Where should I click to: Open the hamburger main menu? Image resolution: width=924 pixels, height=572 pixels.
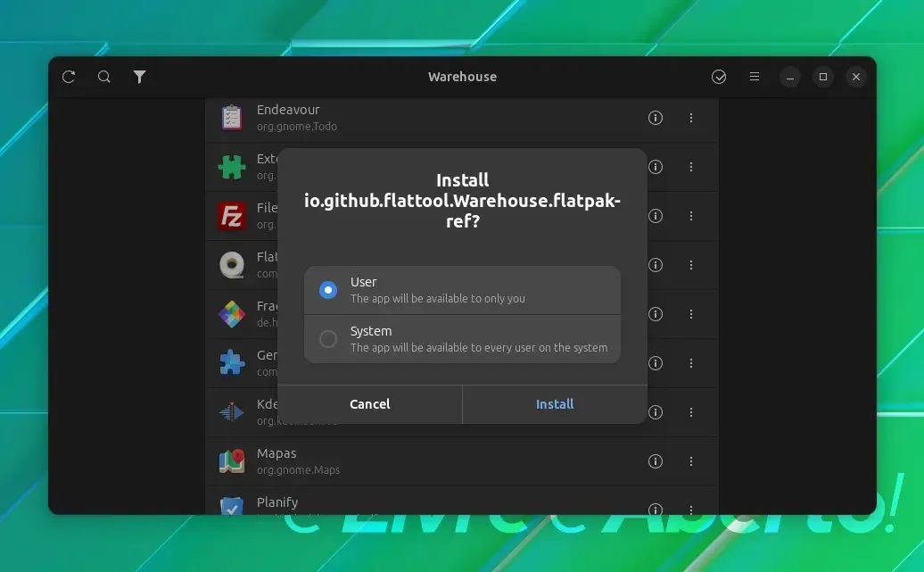click(x=755, y=77)
